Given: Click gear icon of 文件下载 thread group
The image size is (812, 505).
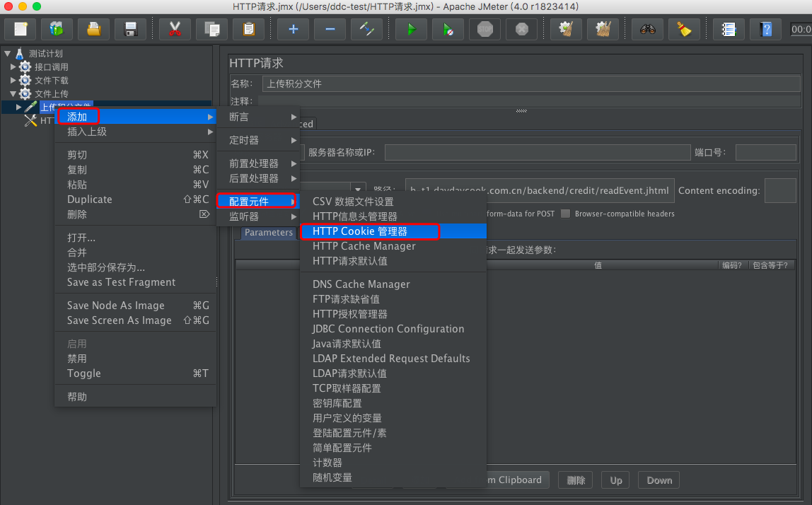Looking at the screenshot, I should (25, 81).
